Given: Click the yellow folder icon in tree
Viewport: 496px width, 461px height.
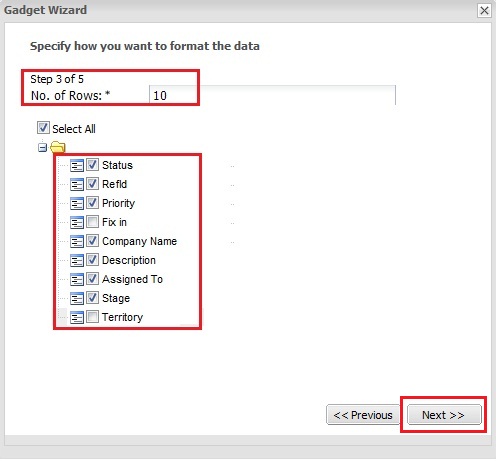Looking at the screenshot, I should [x=58, y=147].
